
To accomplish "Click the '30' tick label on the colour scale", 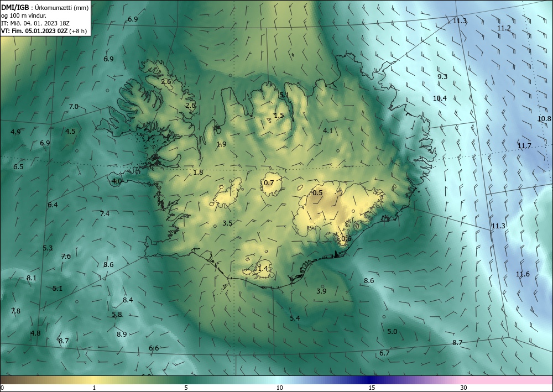I will [464, 388].
